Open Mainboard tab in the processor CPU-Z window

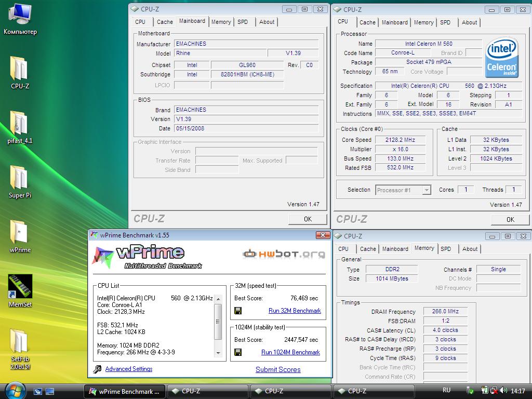pos(395,22)
